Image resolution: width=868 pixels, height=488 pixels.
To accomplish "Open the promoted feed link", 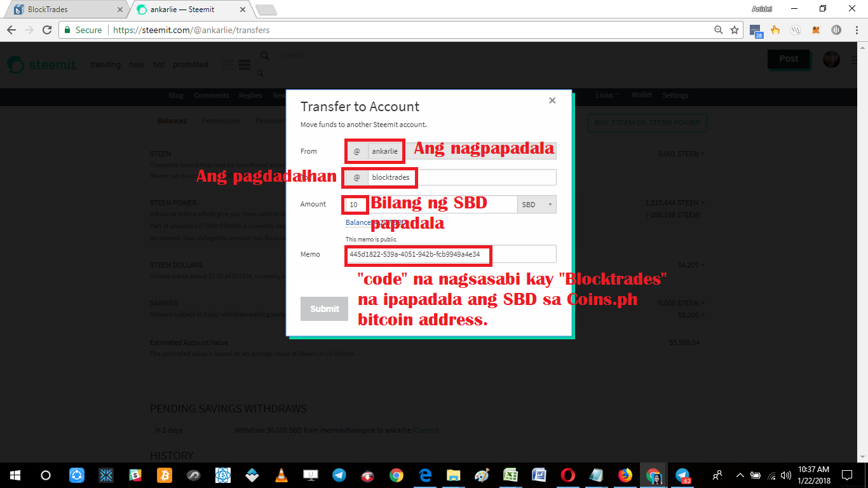I will click(x=191, y=65).
